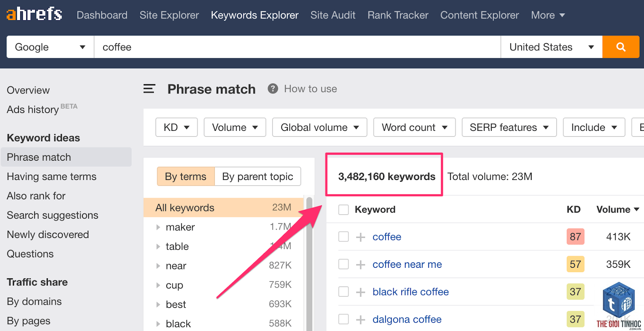Select Search suggestions in sidebar

tap(52, 215)
